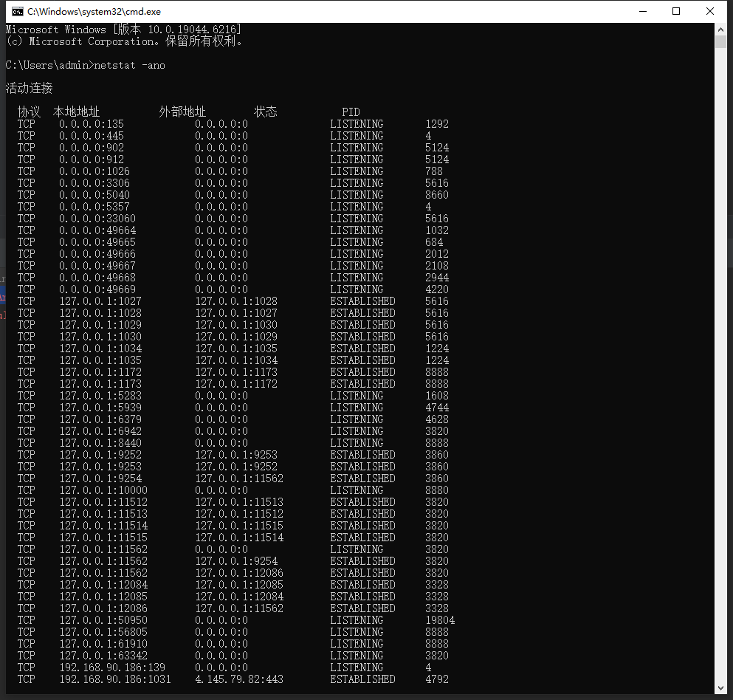Click local address '127.0.0.1:10000'
The width and height of the screenshot is (733, 700).
[x=103, y=490]
